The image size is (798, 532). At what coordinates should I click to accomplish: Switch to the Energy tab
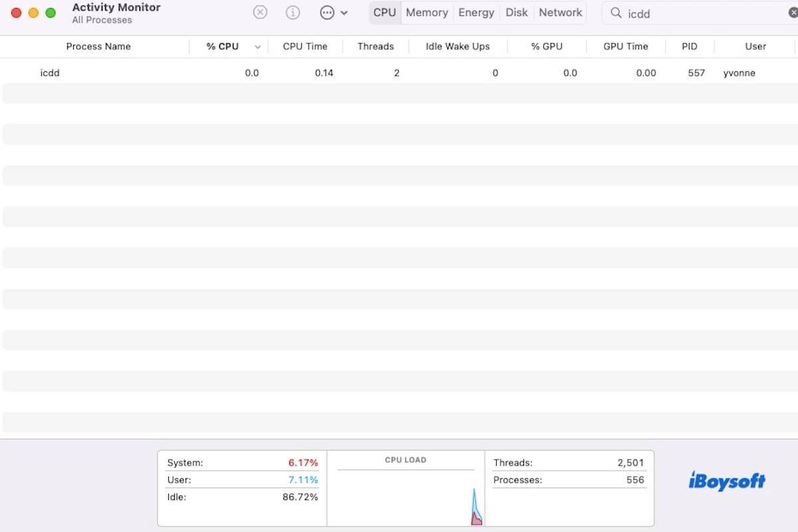tap(476, 13)
